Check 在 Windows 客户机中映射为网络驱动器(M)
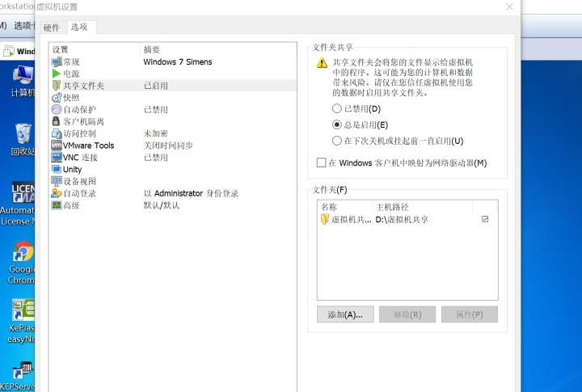Screen dimensions: 582x392 point(321,162)
